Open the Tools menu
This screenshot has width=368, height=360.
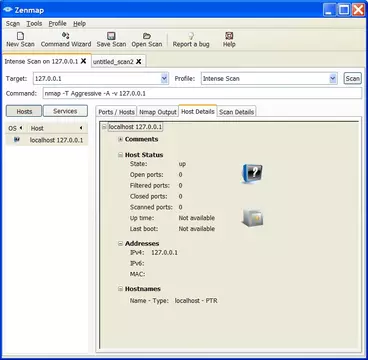(34, 24)
